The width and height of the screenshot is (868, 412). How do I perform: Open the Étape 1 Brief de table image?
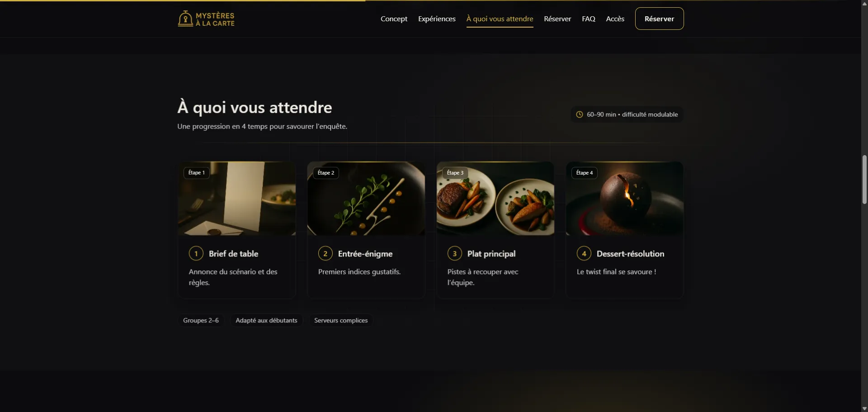[x=237, y=199]
